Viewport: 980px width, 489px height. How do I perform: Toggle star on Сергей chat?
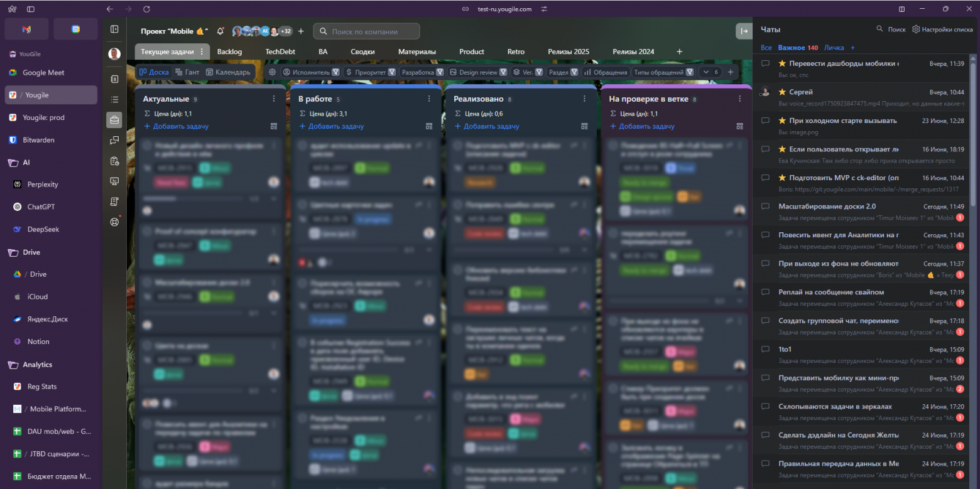tap(782, 92)
